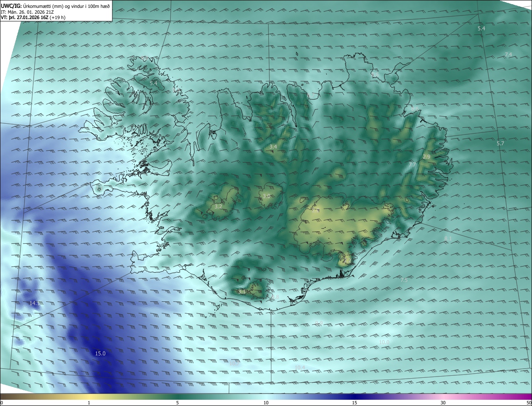Click the 3.1 value over Mýrdalsjökull
This screenshot has width=532, height=406.
[242, 292]
